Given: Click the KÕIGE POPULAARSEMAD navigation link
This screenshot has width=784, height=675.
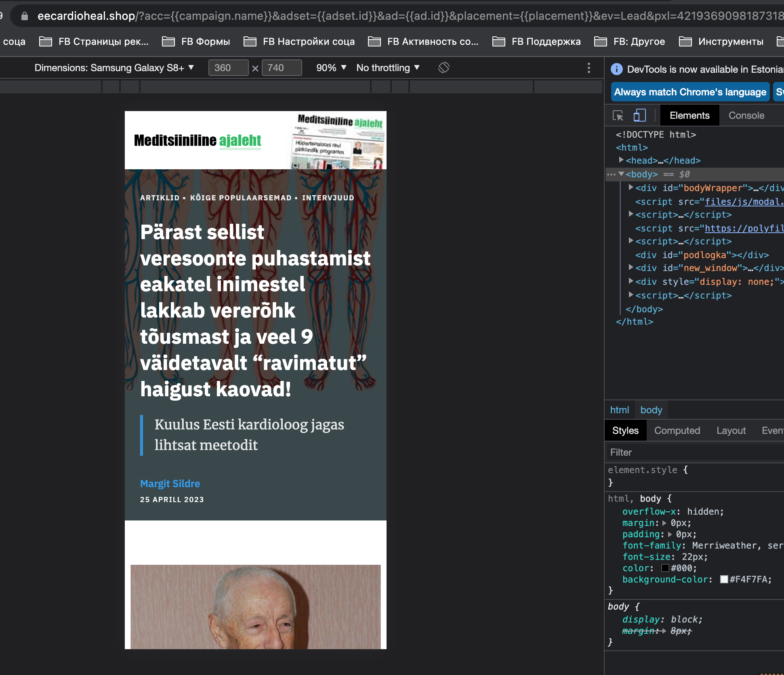Looking at the screenshot, I should tap(241, 198).
